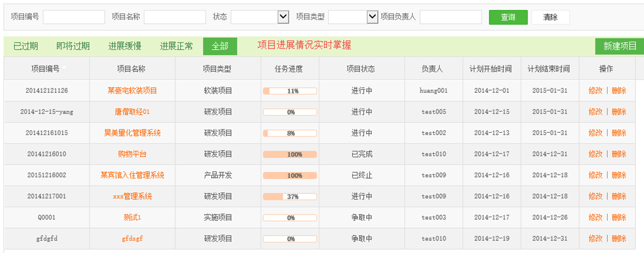Click the 项目编号 input field
Screen dimensions: 644x253
(x=74, y=17)
